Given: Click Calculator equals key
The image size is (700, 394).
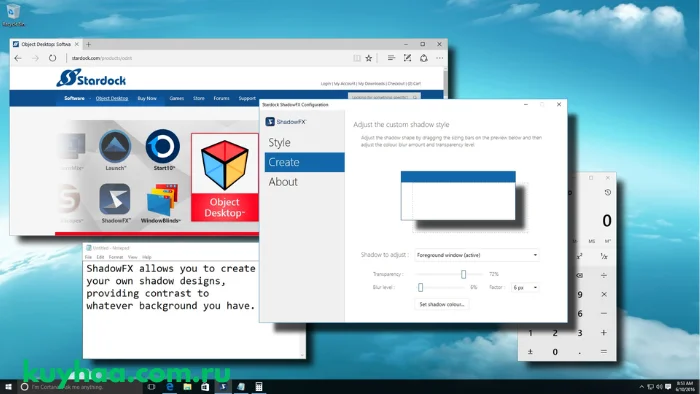Looking at the screenshot, I should 604,352.
